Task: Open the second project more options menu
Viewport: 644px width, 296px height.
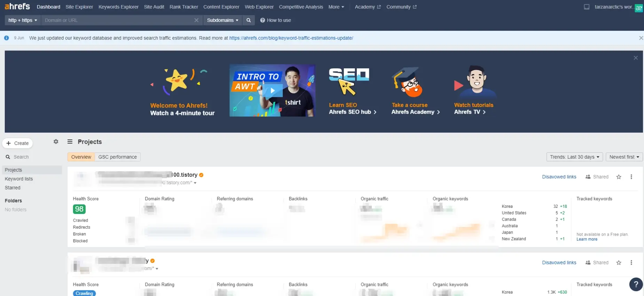Action: tap(631, 263)
